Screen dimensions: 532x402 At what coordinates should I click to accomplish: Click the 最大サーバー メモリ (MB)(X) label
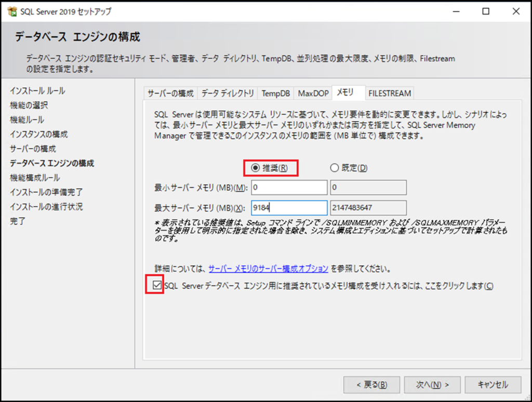click(199, 208)
